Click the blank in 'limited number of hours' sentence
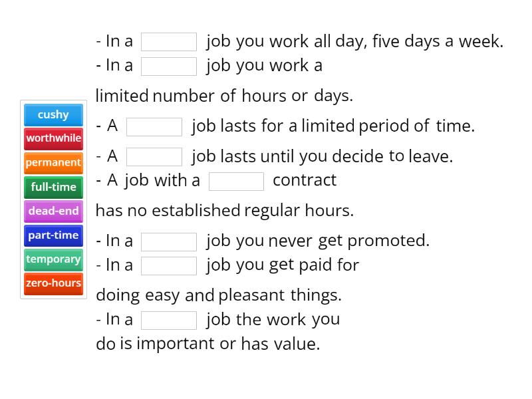This screenshot has height=399, width=532. pos(169,65)
